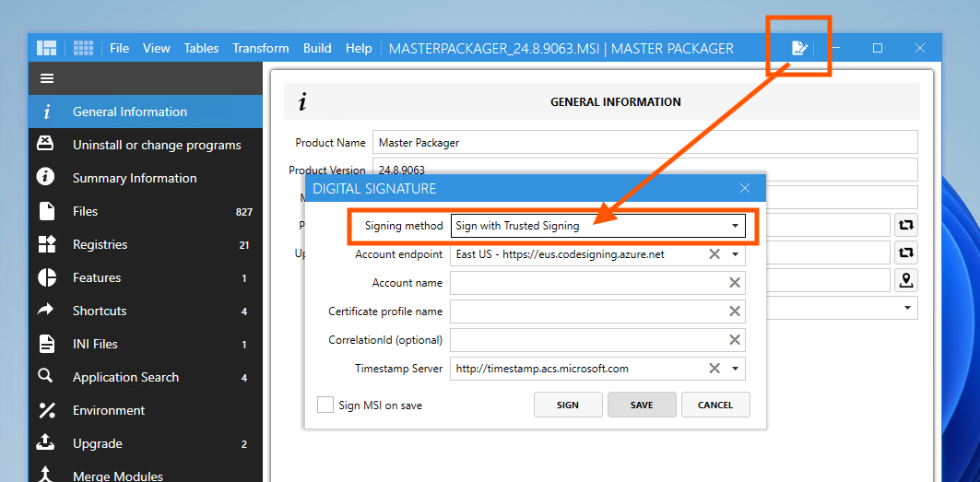Click the Application Search count 4
The height and width of the screenshot is (482, 980).
[244, 378]
